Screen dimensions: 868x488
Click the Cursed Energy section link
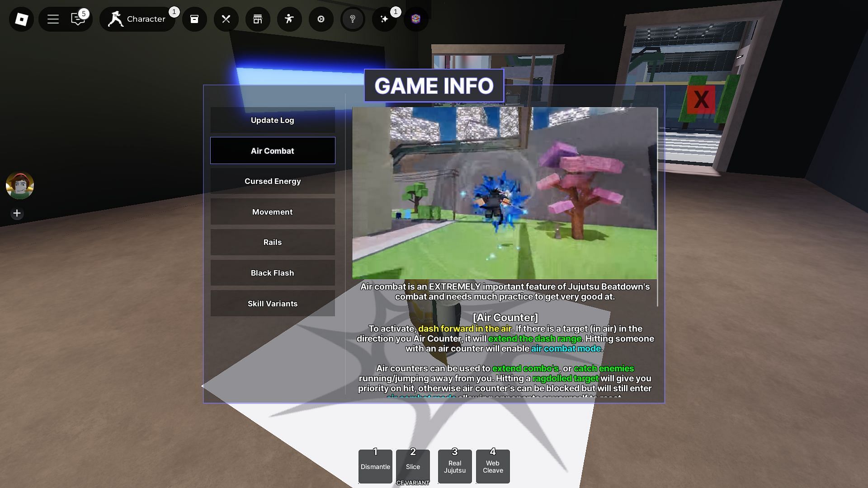[273, 181]
